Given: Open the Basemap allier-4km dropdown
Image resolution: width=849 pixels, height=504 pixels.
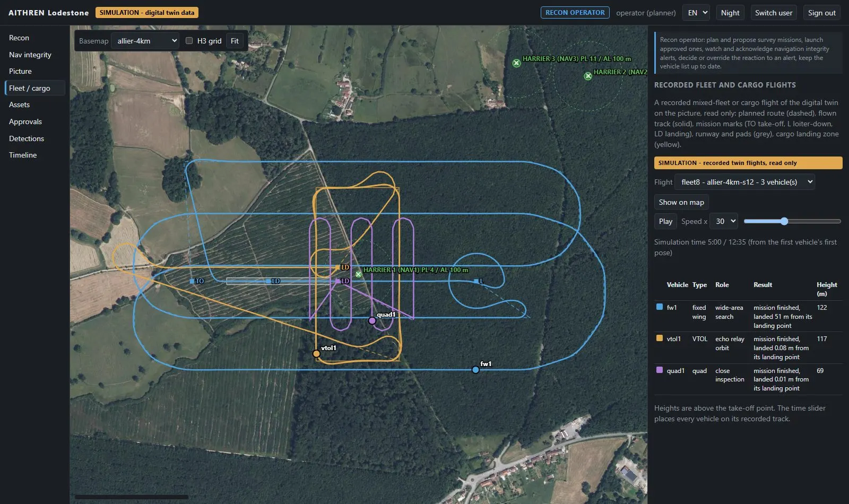Looking at the screenshot, I should 145,41.
